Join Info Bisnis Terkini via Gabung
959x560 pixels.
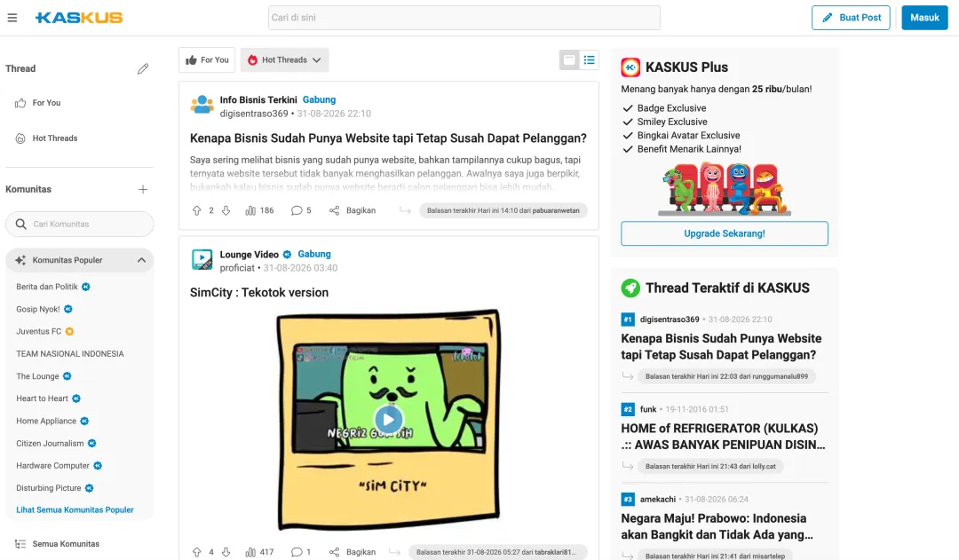(320, 99)
